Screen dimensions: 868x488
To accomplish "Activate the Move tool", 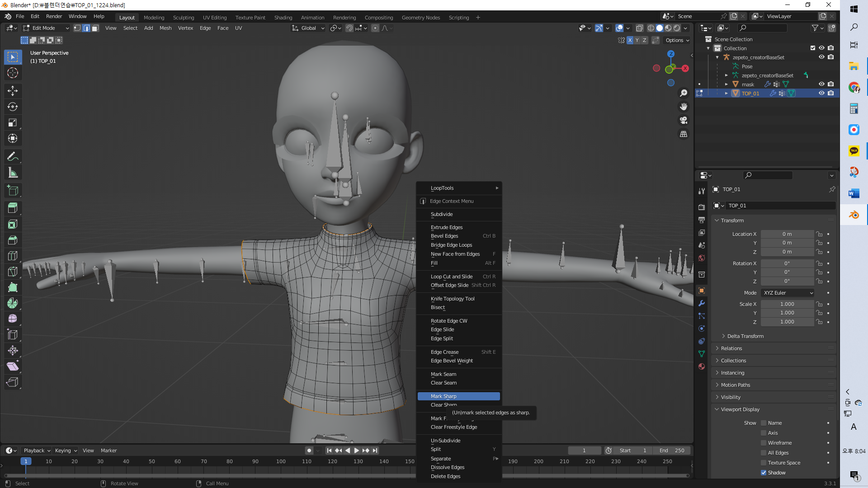I will pos(13,91).
